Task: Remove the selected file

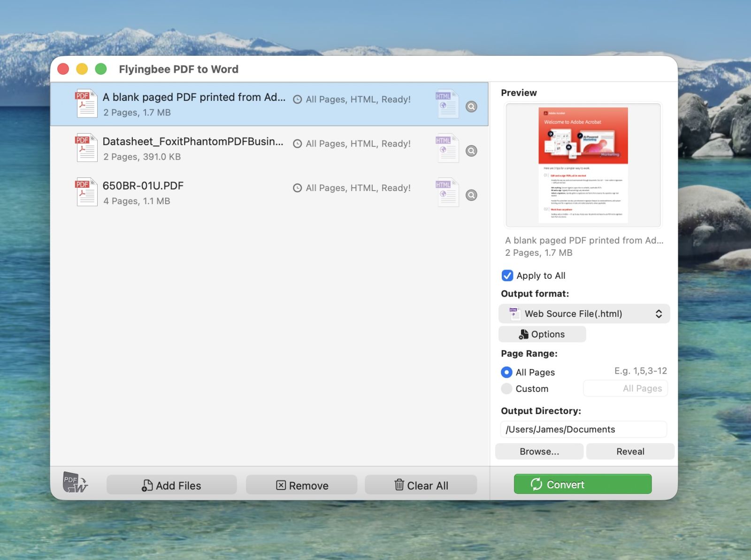Action: tap(301, 485)
